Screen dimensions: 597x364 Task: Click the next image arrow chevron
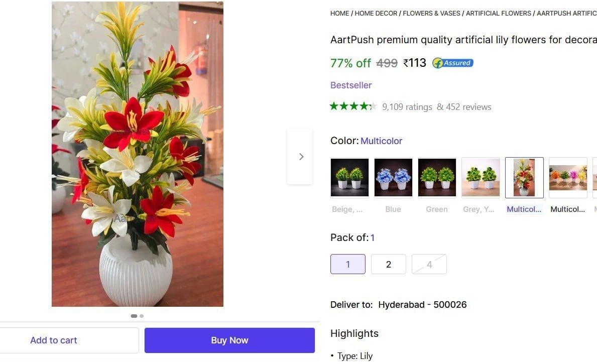pos(301,157)
